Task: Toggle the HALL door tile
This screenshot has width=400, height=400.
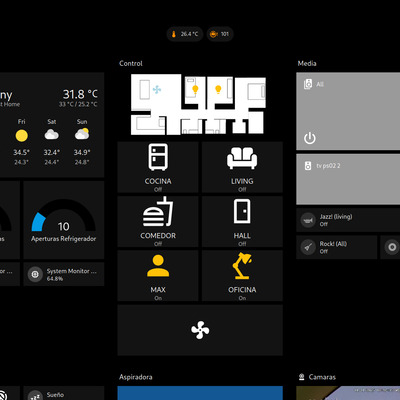Action: click(x=242, y=222)
